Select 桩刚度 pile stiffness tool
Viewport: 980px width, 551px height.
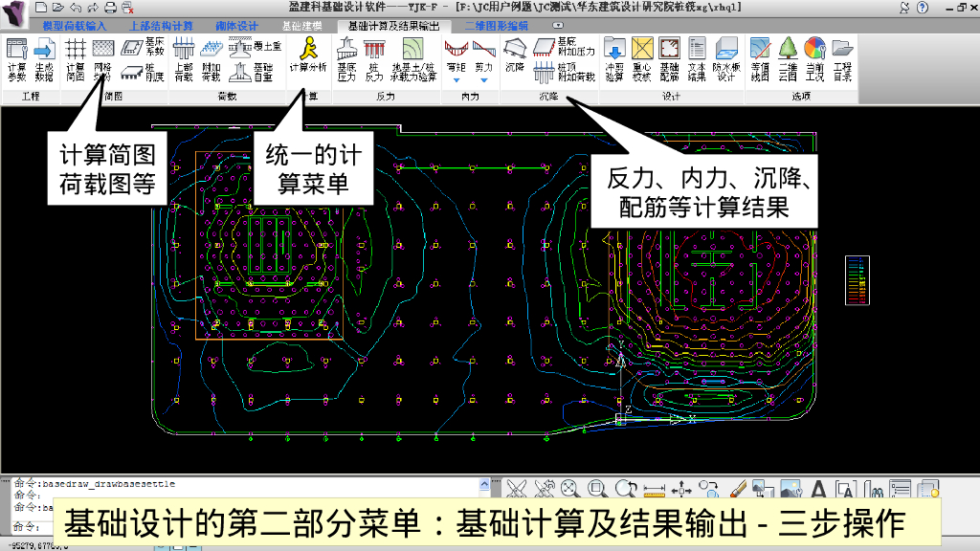coord(144,73)
